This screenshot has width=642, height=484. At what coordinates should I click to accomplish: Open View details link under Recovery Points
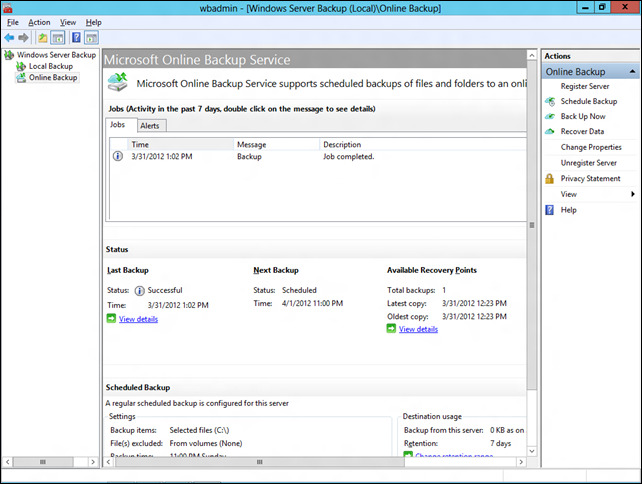[x=418, y=329]
